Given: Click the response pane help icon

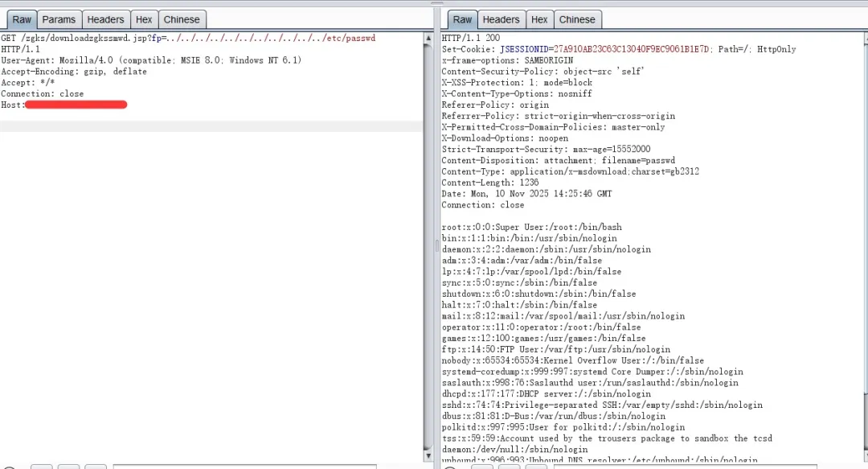Looking at the screenshot, I should [x=448, y=467].
